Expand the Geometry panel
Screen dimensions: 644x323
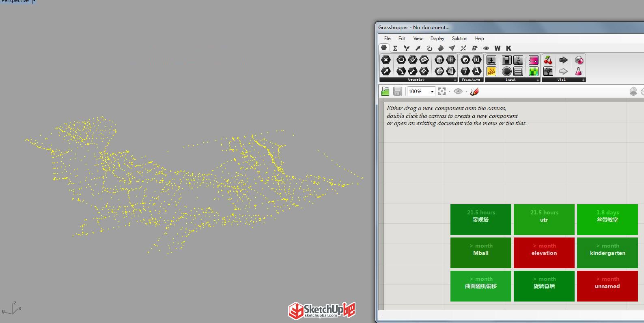coord(455,80)
